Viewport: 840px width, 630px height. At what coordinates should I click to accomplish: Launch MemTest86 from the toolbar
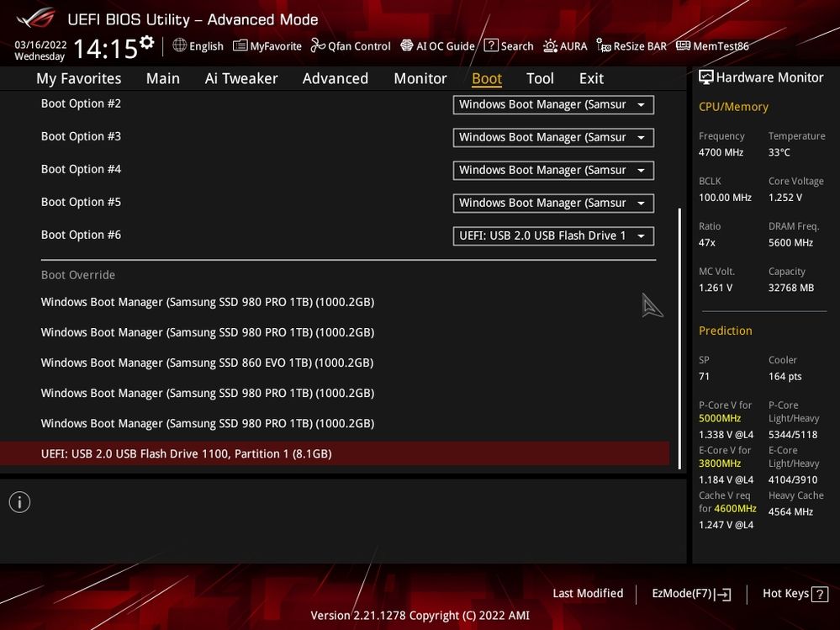[712, 46]
